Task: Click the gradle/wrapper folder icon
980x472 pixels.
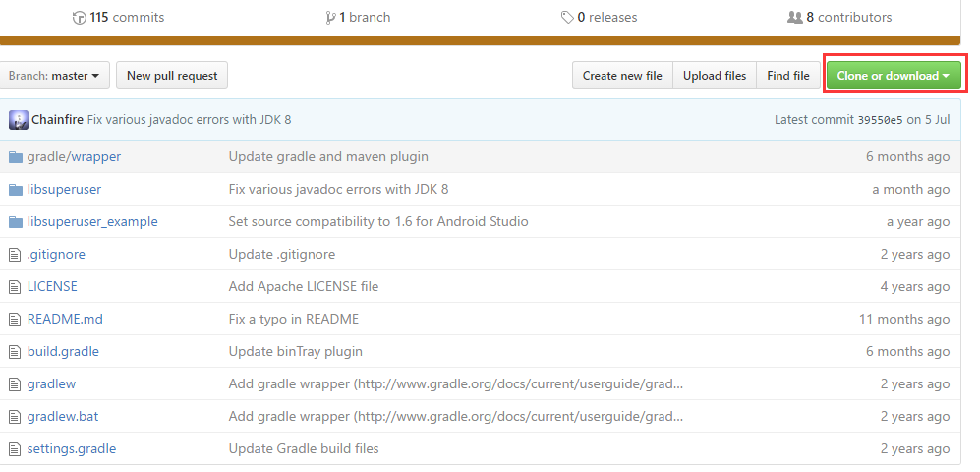Action: coord(16,157)
